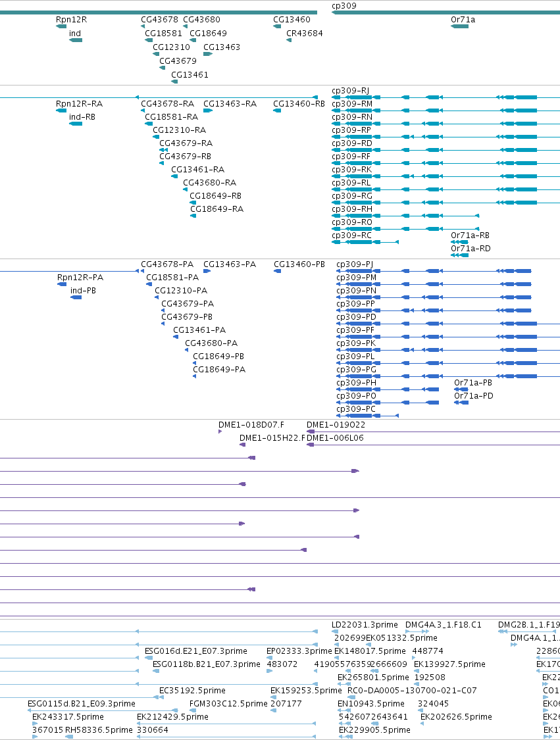560x740 pixels.
Task: Click transcript cp309-RL
Action: [351, 183]
